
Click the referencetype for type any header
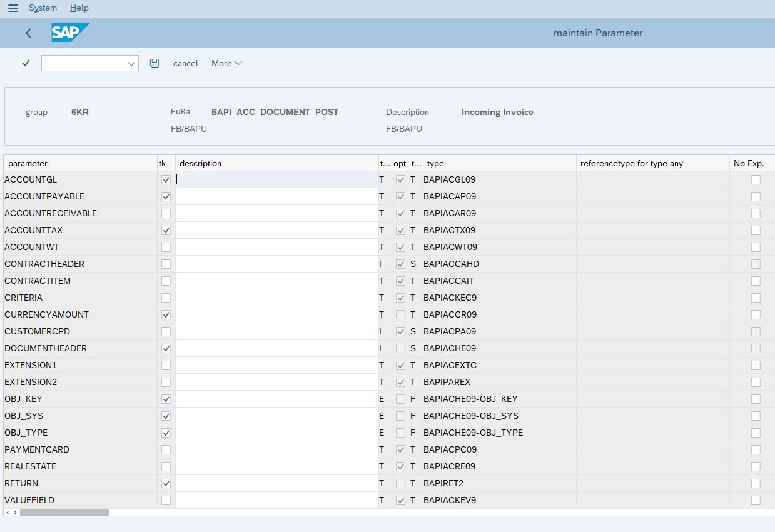point(652,163)
